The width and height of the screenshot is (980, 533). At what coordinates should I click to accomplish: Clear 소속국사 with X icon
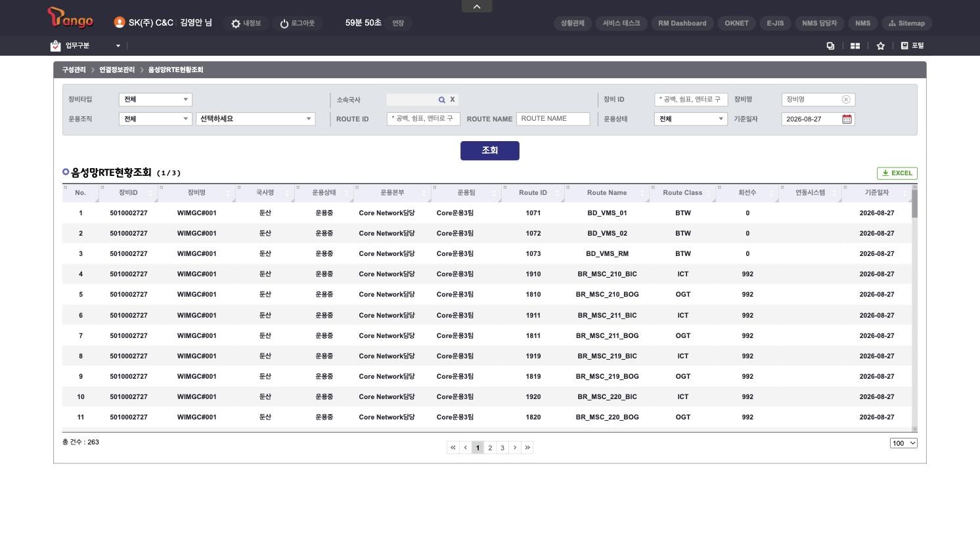point(452,100)
